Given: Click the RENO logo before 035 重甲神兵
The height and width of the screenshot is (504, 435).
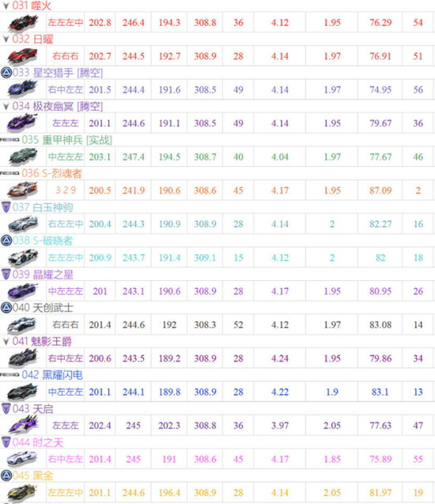Looking at the screenshot, I should point(9,140).
